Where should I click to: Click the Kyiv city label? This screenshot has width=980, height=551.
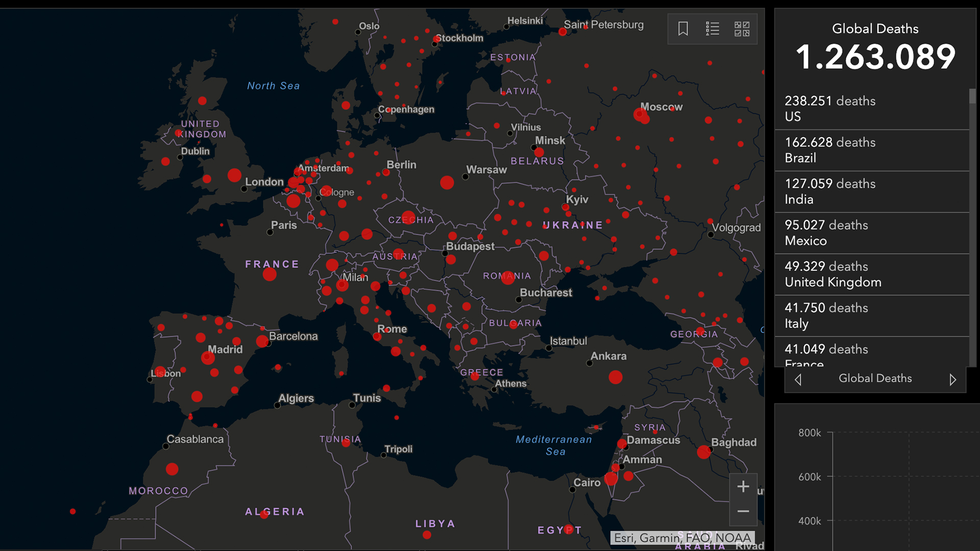click(x=577, y=199)
